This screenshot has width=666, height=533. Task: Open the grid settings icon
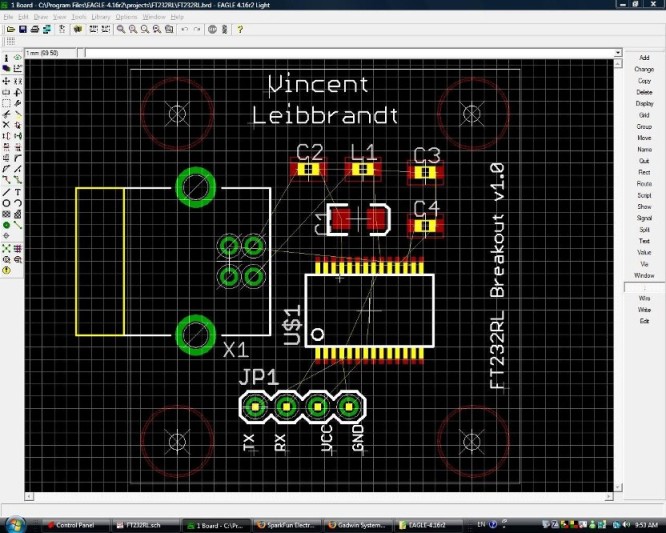point(11,41)
